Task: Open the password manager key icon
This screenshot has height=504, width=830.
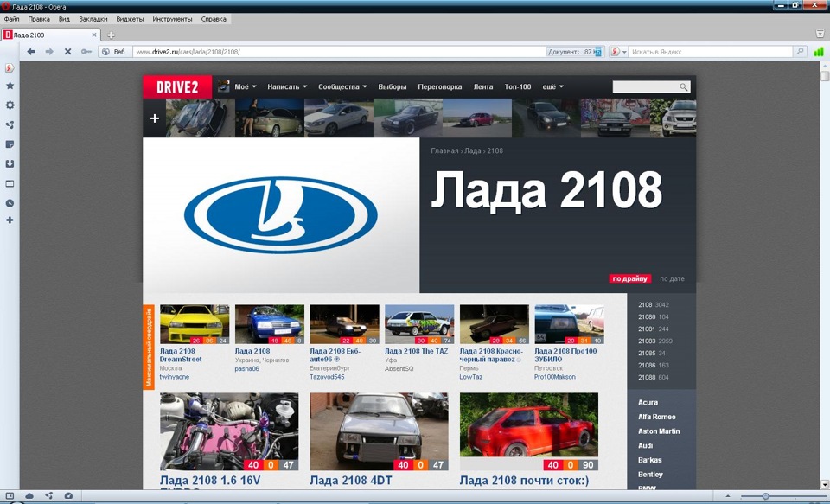Action: tap(86, 51)
